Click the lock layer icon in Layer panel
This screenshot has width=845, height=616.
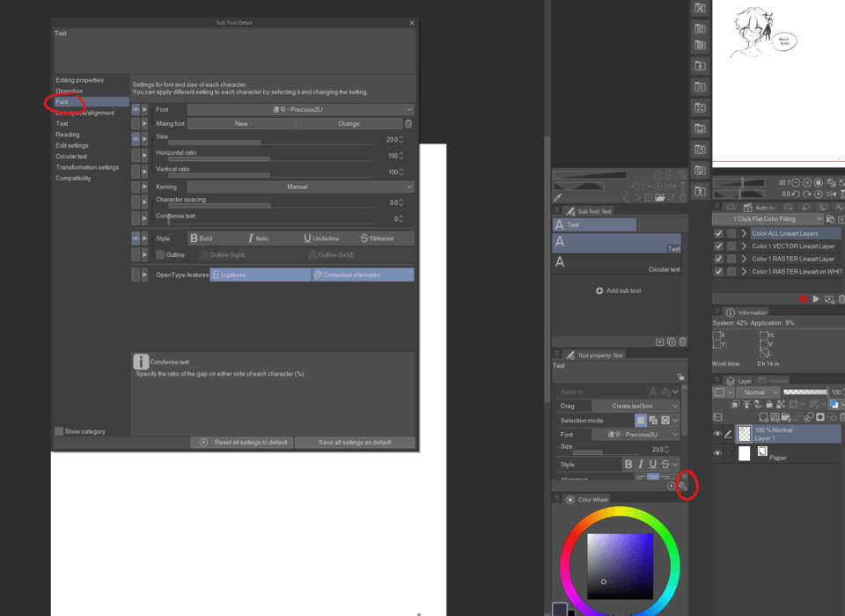point(769,404)
